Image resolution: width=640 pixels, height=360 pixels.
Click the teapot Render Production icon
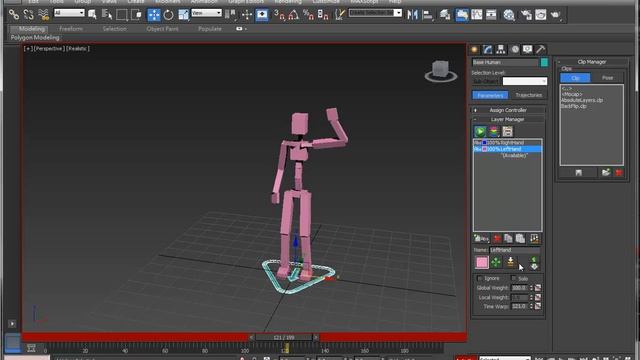(556, 15)
